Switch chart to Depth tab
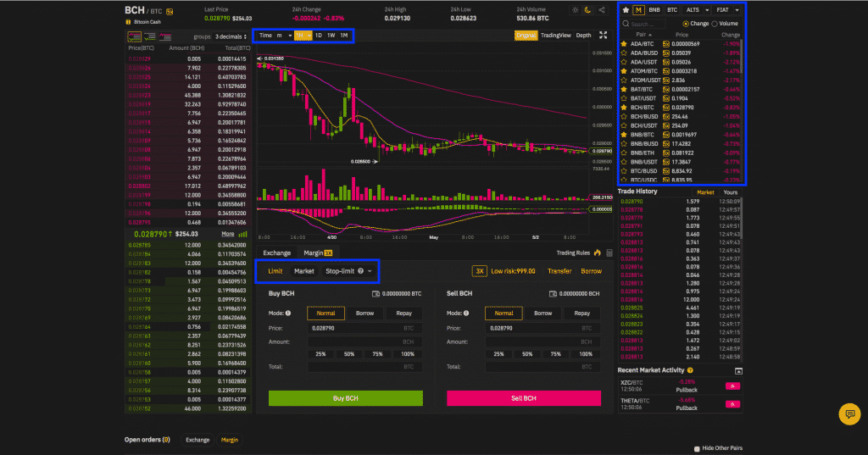The width and height of the screenshot is (868, 455). point(583,36)
